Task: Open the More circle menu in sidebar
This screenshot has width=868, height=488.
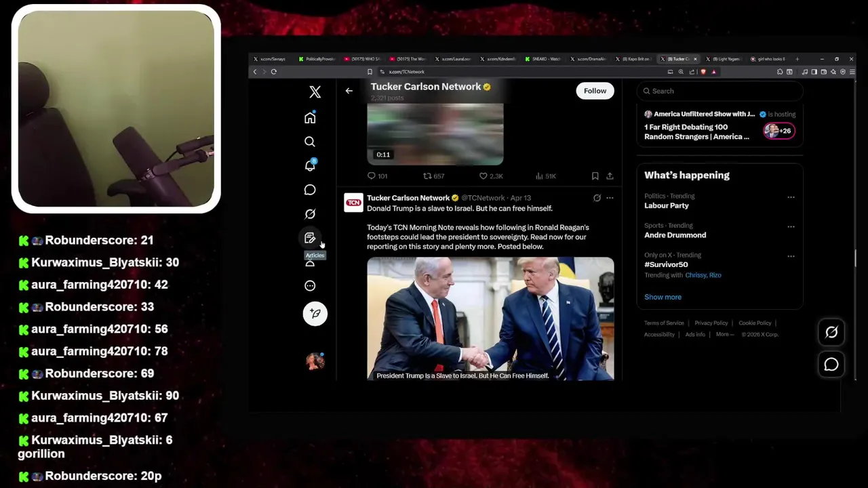Action: coord(310,285)
